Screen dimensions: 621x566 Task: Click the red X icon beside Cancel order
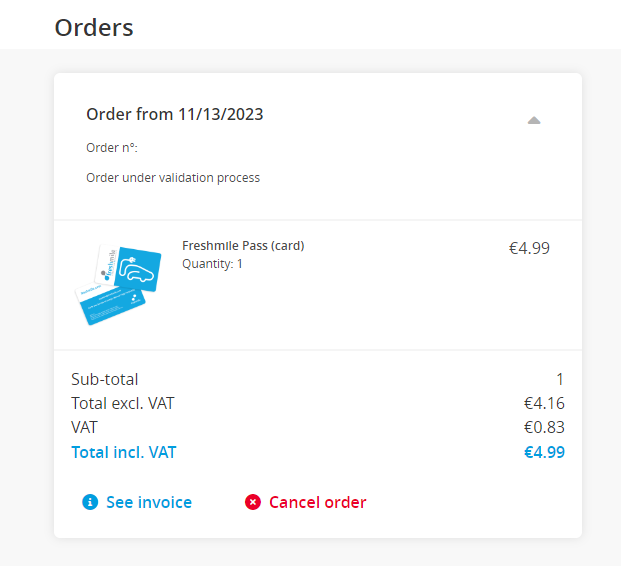point(253,502)
